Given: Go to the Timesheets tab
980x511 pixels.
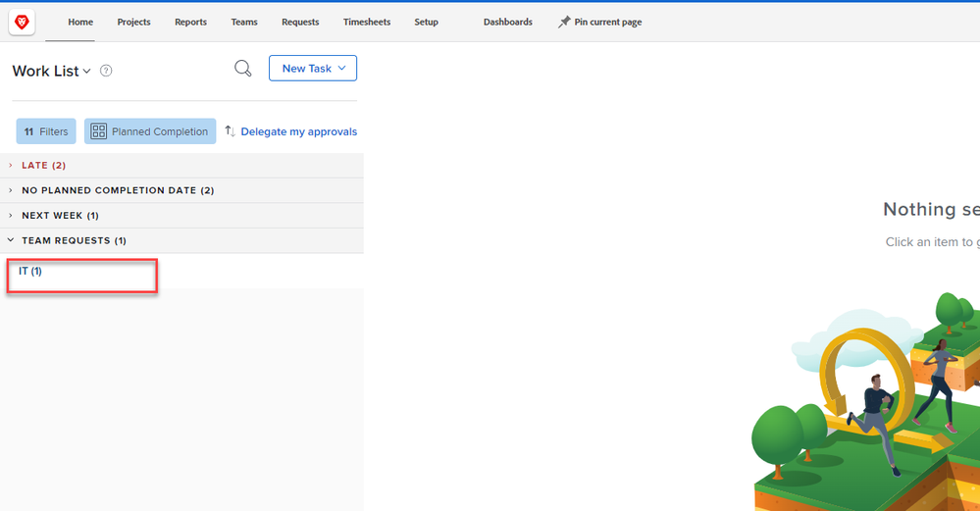Looking at the screenshot, I should 367,22.
